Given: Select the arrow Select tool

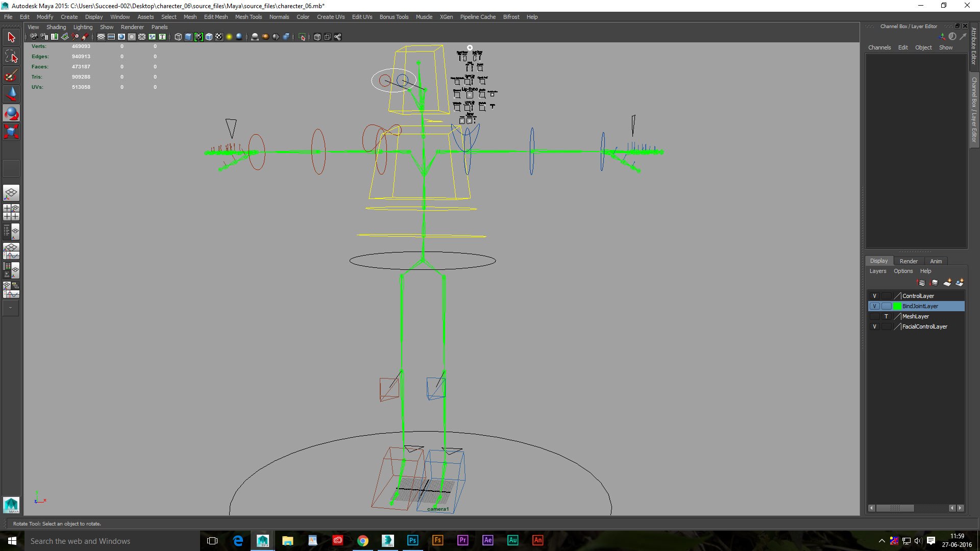Looking at the screenshot, I should (x=11, y=37).
